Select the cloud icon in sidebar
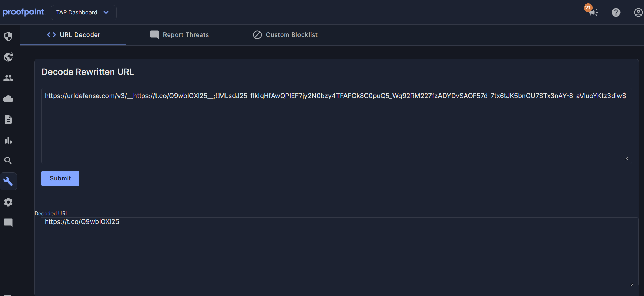 tap(8, 99)
